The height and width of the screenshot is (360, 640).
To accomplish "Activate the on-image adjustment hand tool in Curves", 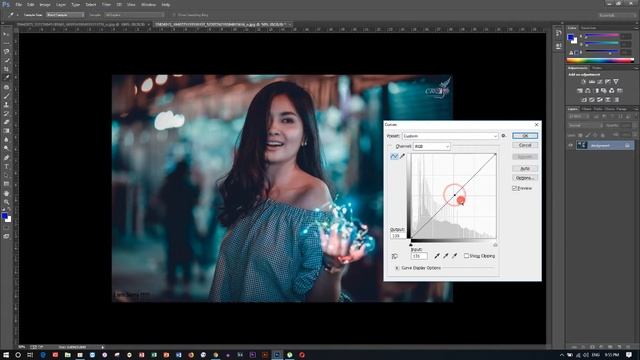I will tap(394, 256).
